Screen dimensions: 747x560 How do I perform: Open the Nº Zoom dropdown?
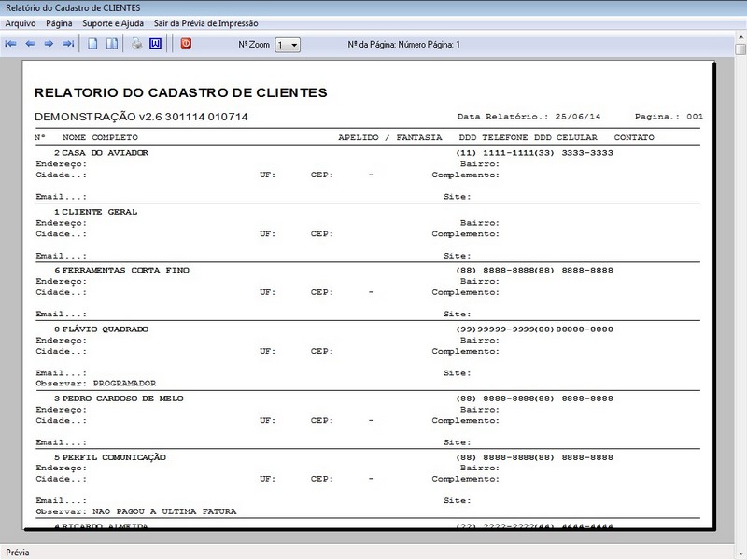[x=293, y=45]
